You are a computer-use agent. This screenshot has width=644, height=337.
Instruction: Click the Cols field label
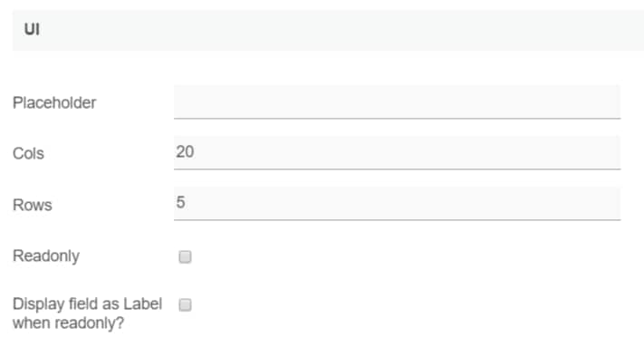point(28,154)
